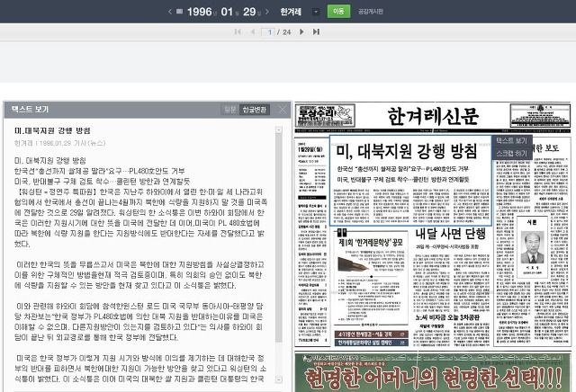Click the month 01 in the date bar
This screenshot has width=576, height=392.
pyautogui.click(x=227, y=12)
